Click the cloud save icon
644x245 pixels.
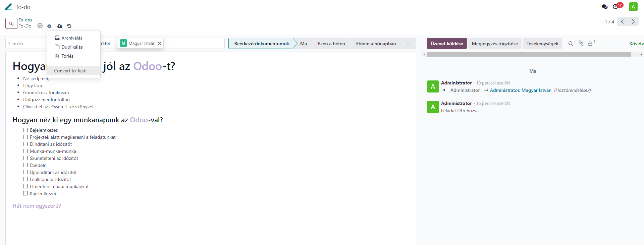pos(60,26)
